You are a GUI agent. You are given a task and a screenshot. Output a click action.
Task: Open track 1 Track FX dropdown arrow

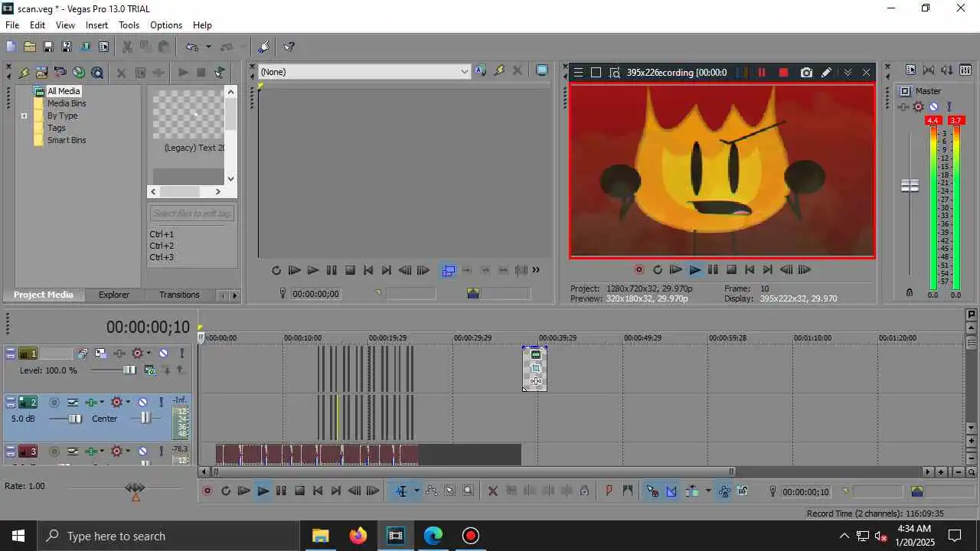tap(147, 354)
